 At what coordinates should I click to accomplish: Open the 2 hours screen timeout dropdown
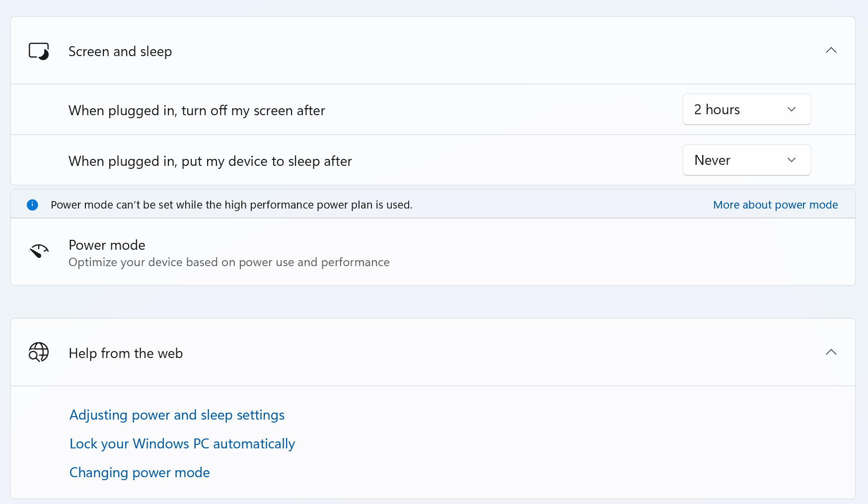(746, 110)
